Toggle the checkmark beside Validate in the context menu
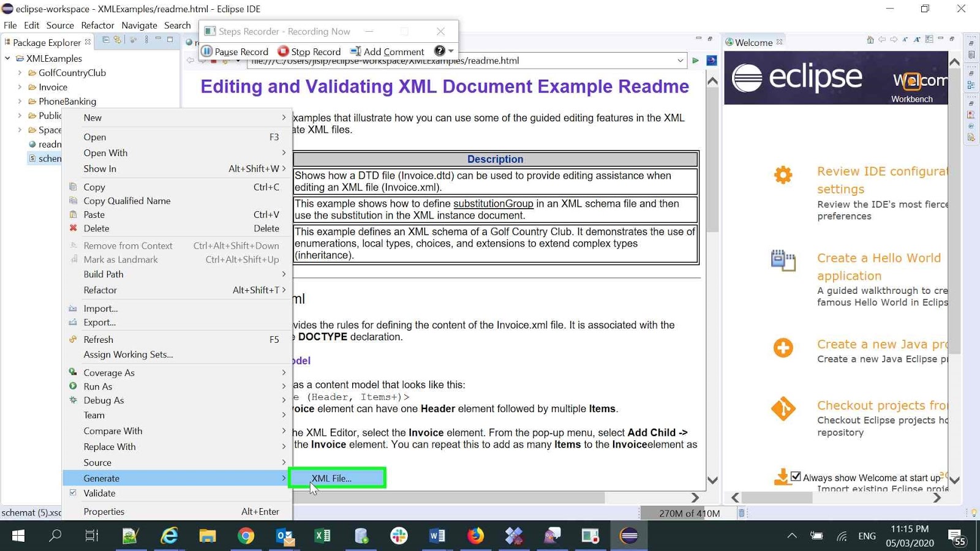The image size is (980, 551). (x=73, y=493)
